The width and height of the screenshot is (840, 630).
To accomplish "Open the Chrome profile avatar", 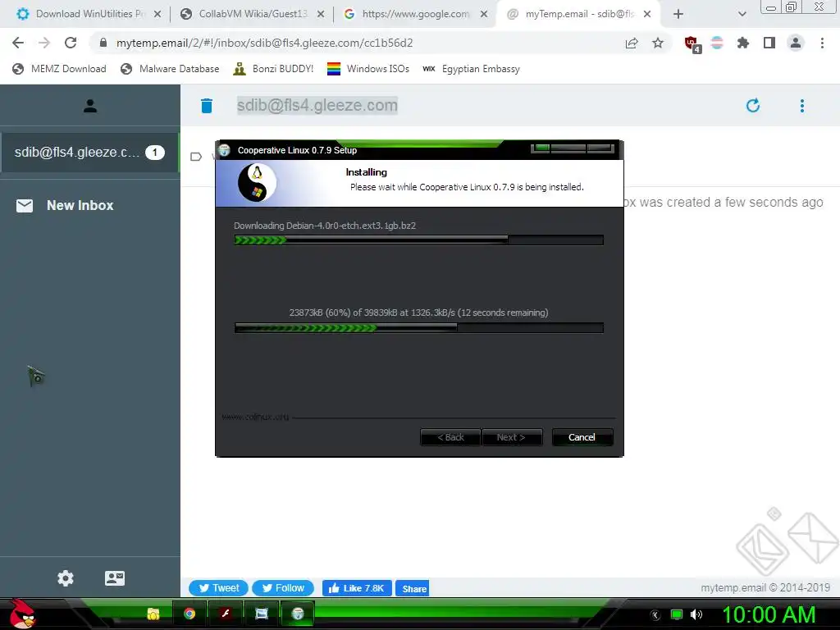I will [x=796, y=43].
